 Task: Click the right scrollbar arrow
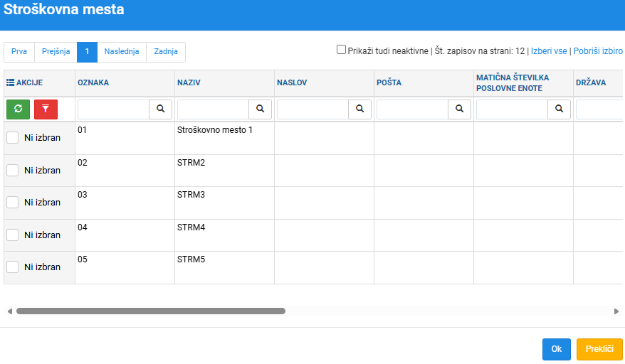tap(616, 311)
